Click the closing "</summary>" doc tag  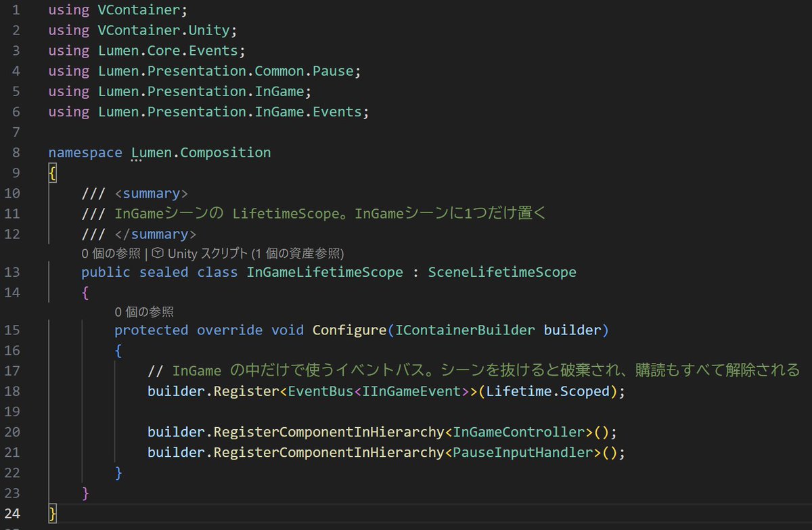click(155, 234)
